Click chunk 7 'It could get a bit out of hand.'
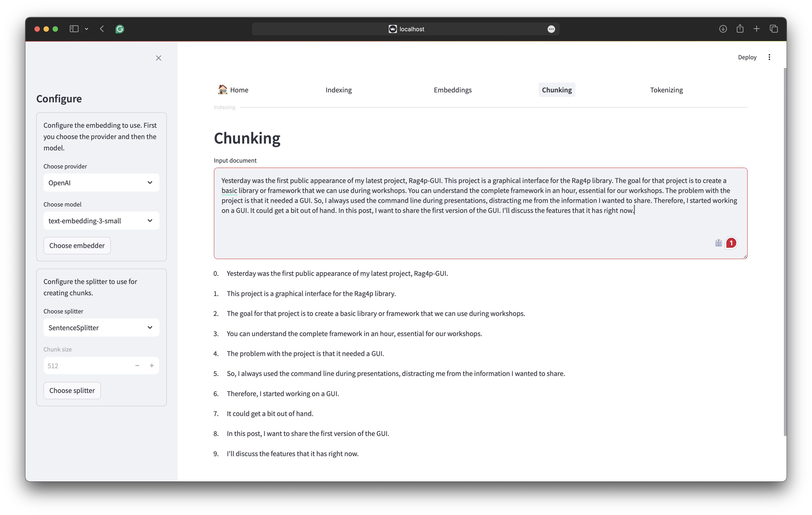This screenshot has height=515, width=812. [270, 414]
